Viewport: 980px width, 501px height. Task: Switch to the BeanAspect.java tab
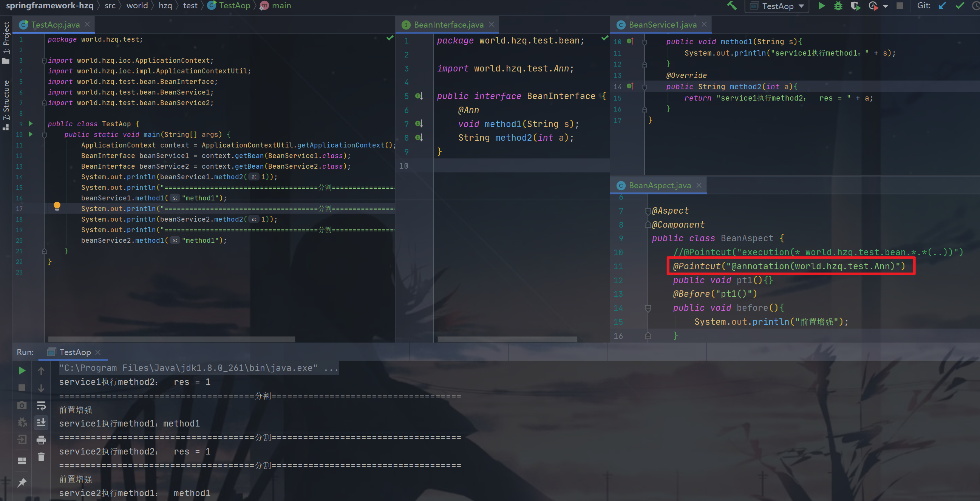[x=659, y=185]
